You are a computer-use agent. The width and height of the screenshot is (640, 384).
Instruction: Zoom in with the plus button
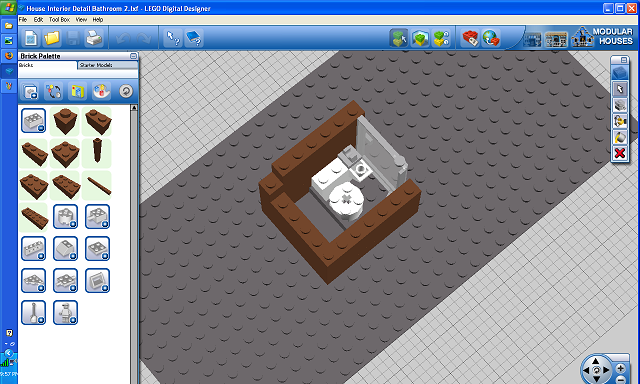621,368
